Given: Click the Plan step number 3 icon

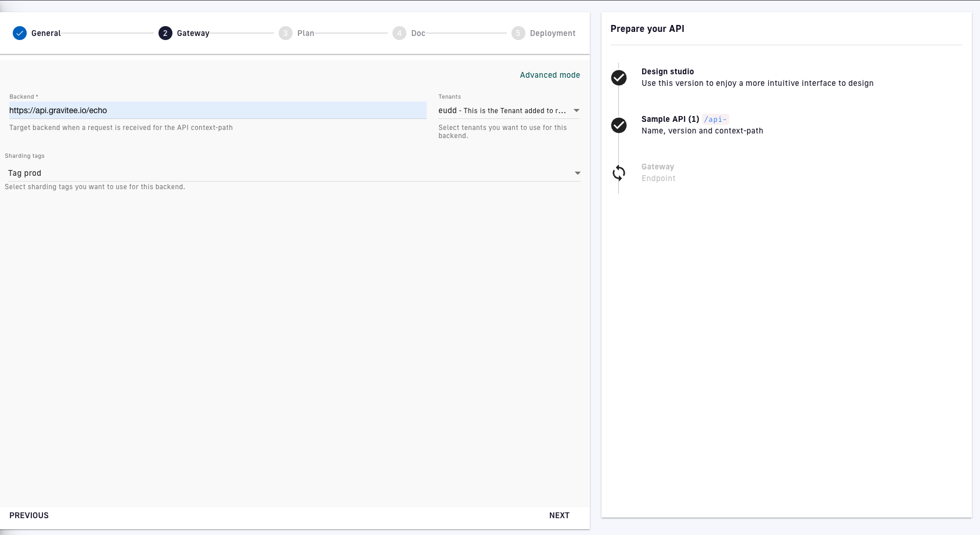Looking at the screenshot, I should pyautogui.click(x=286, y=33).
